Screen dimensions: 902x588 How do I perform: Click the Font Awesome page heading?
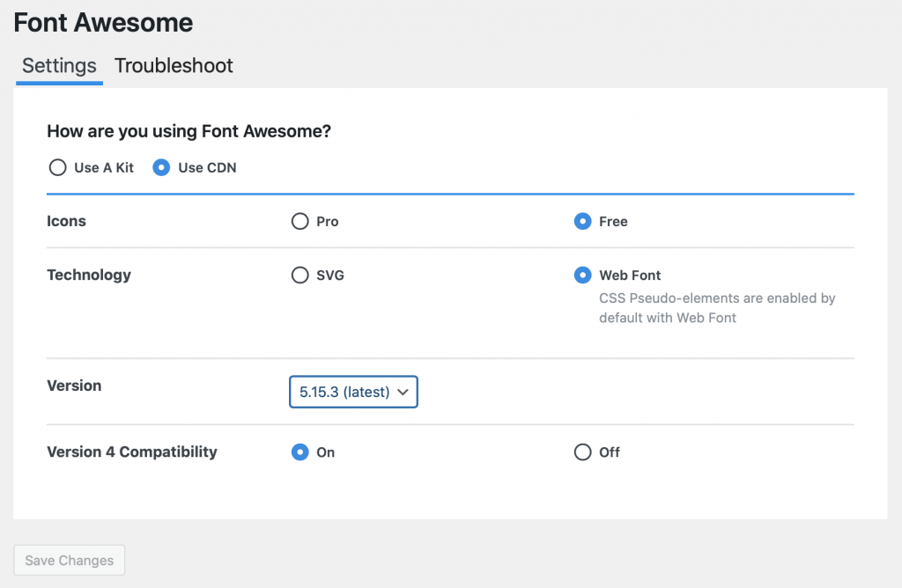(x=103, y=23)
